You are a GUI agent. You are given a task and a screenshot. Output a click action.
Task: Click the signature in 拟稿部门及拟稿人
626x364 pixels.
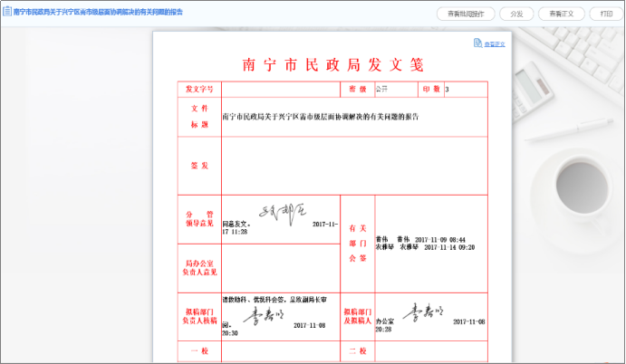point(424,312)
